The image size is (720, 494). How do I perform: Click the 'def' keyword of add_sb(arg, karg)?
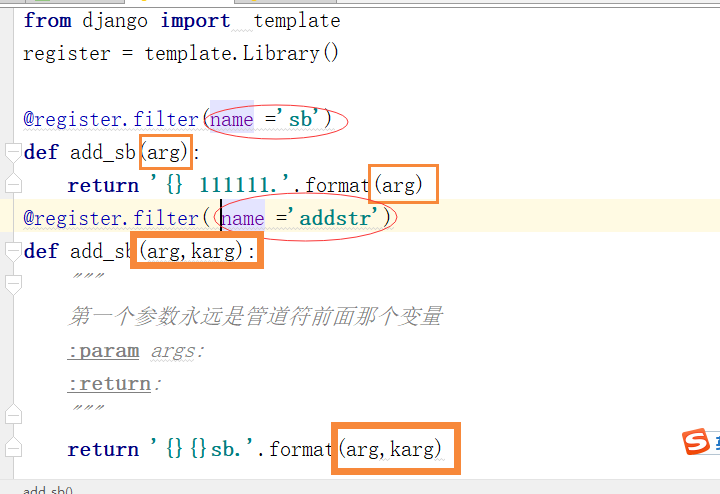pos(41,251)
